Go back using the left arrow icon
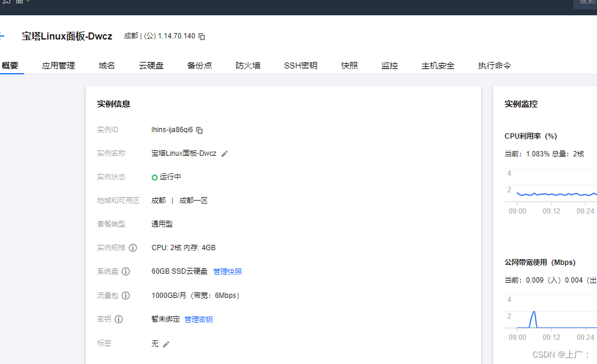This screenshot has height=364, width=597. coord(2,36)
